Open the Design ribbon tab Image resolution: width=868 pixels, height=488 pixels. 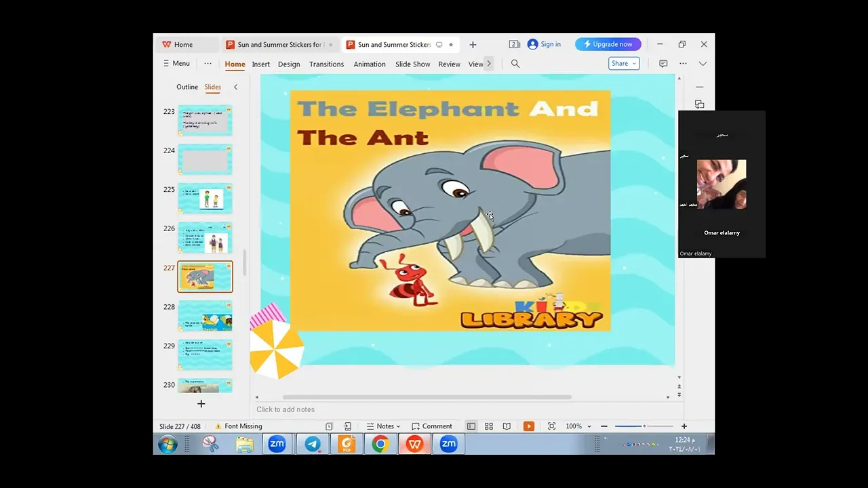[289, 64]
